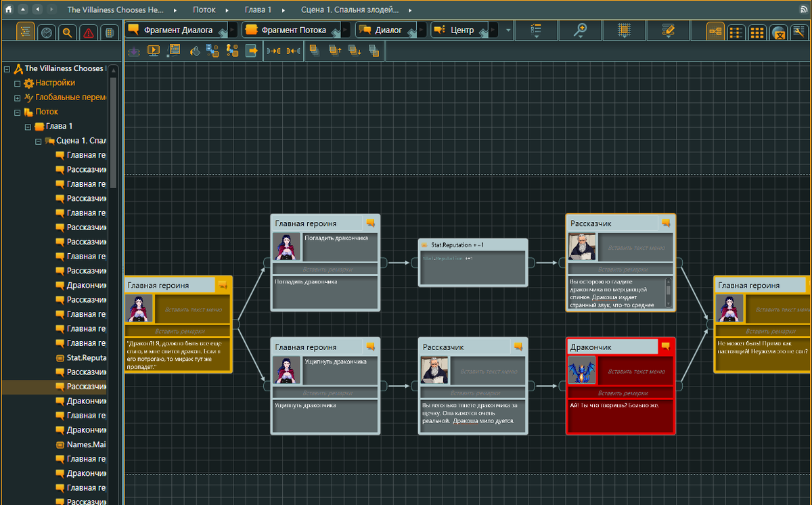Click the Stat.Reputation +=1 instruction node
This screenshot has width=812, height=505.
tap(473, 263)
